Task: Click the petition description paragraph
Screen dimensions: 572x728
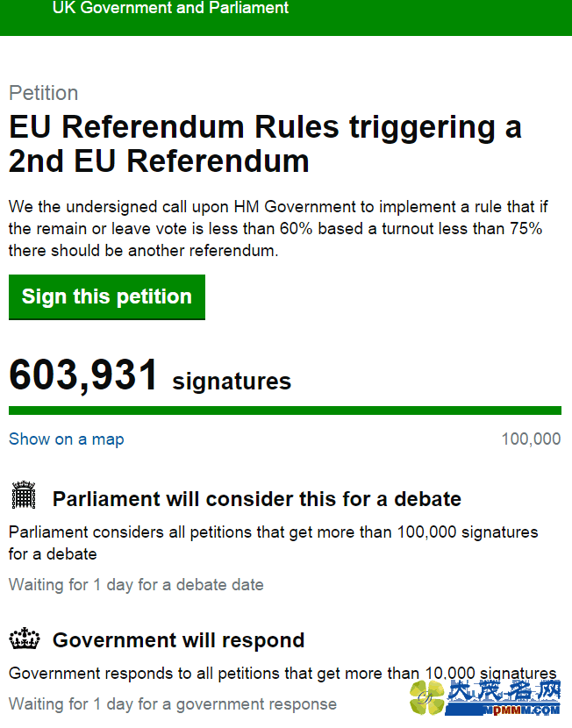Action: [x=278, y=228]
